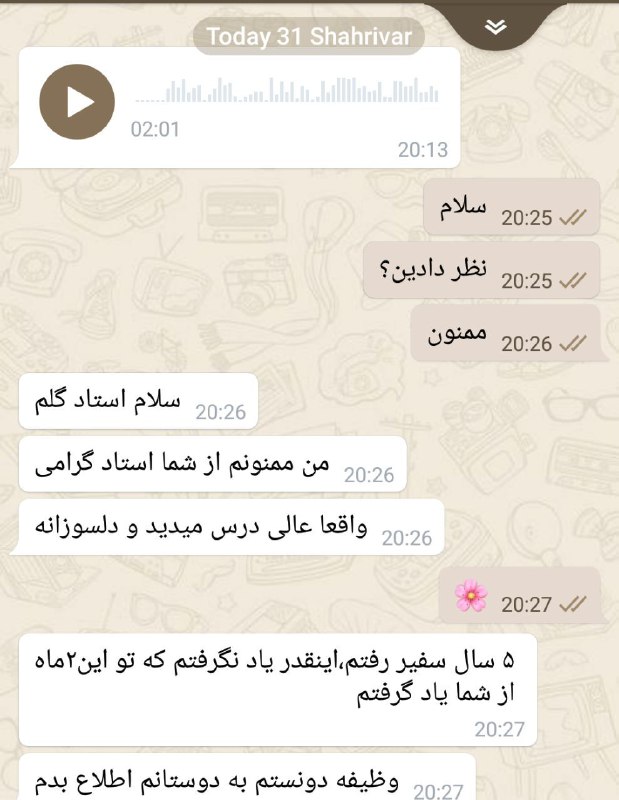Select the ۵ سال سفیر رفتم message
Image resolution: width=619 pixels, height=800 pixels.
tap(278, 690)
